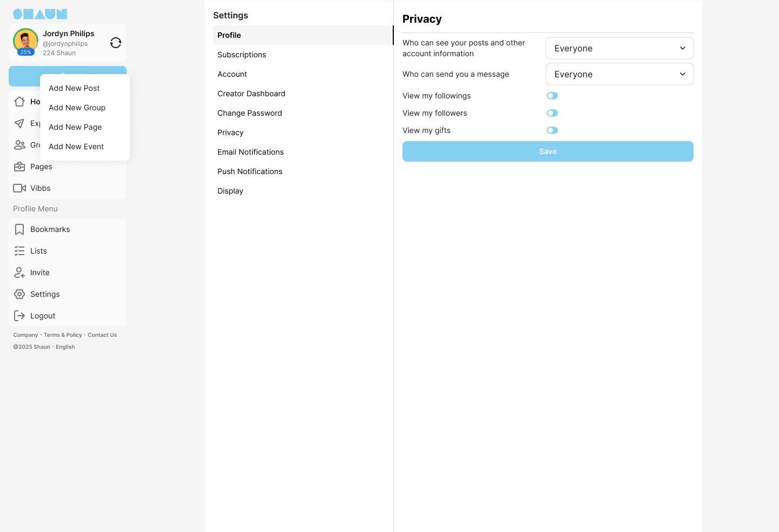
Task: Expand the who can message dropdown
Action: tap(619, 74)
